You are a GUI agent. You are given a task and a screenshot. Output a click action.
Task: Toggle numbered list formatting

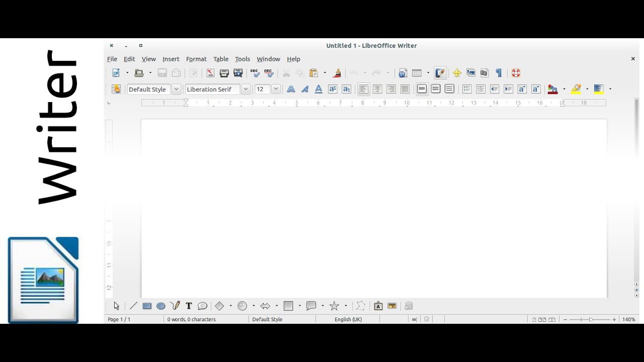coord(467,89)
